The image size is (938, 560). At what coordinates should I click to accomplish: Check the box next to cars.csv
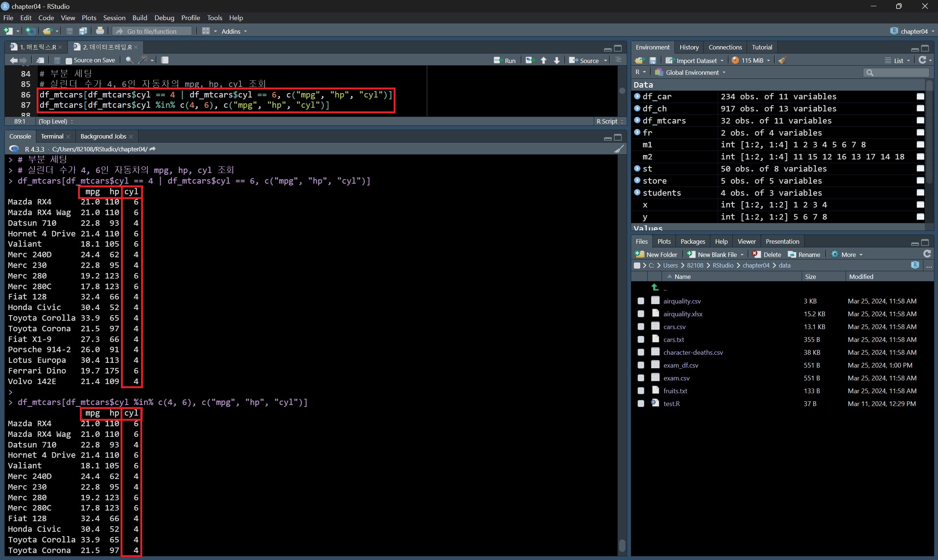pyautogui.click(x=641, y=327)
